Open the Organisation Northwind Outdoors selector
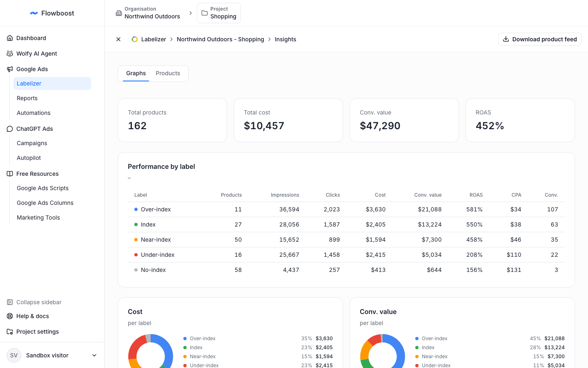588x368 pixels. 148,13
